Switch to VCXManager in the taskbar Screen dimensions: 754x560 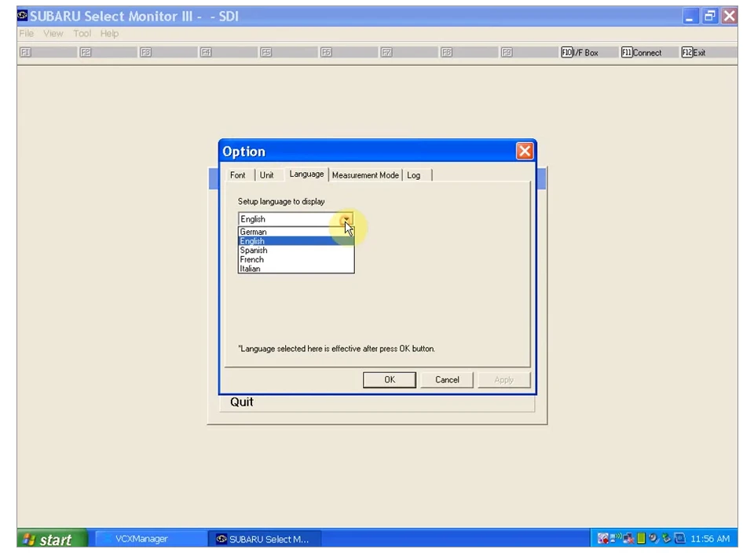pos(151,539)
